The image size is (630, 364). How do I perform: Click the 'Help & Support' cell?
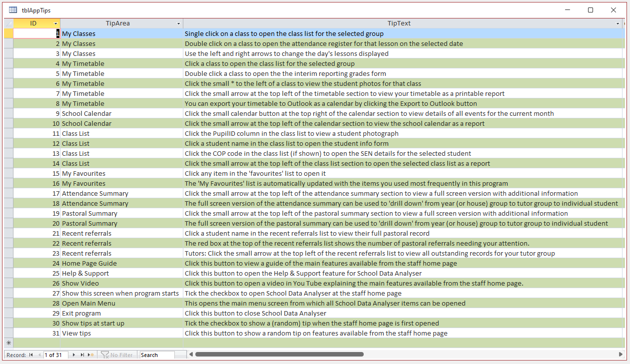click(x=122, y=273)
